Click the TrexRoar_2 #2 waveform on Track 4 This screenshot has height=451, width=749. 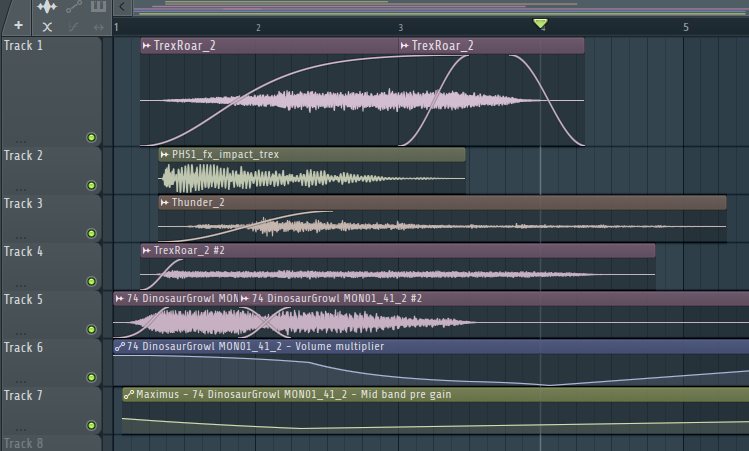[397, 274]
